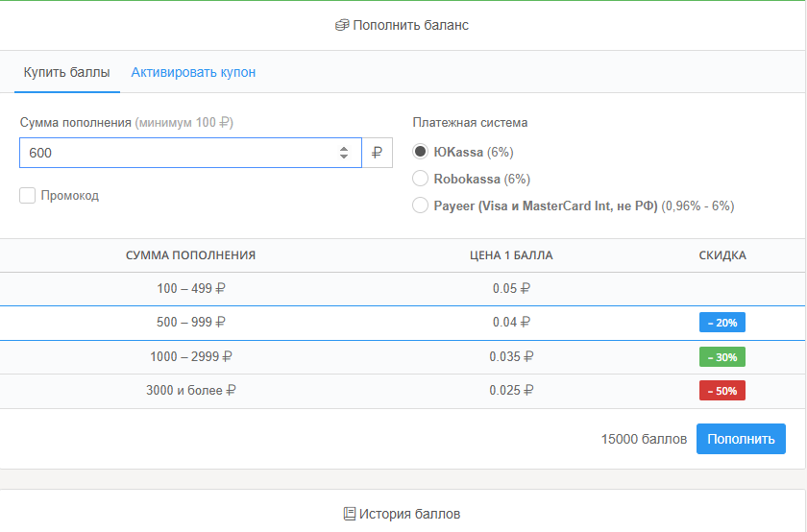
Task: Click the 3000 и более ₽ cell
Action: (191, 391)
